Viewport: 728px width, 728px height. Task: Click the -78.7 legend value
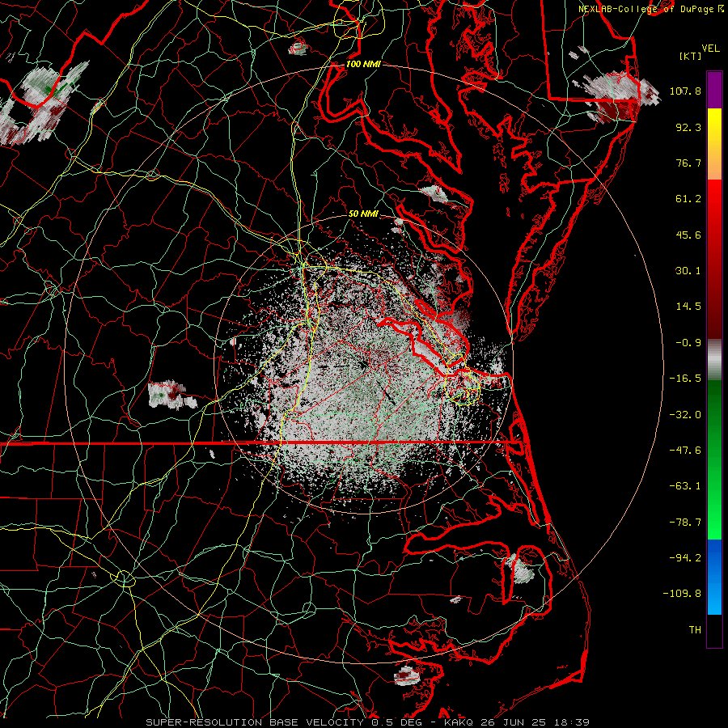point(685,523)
